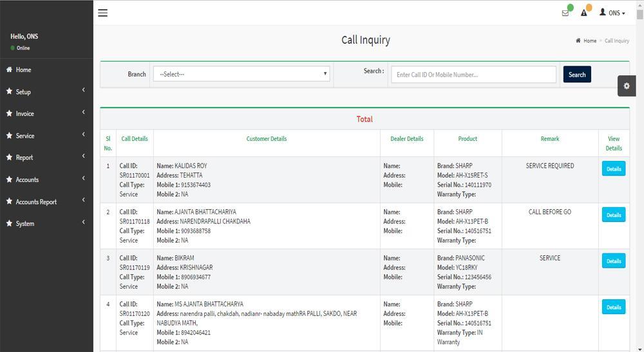Click the Sl No. column header
Screen dimensions: 644x352
pyautogui.click(x=108, y=143)
